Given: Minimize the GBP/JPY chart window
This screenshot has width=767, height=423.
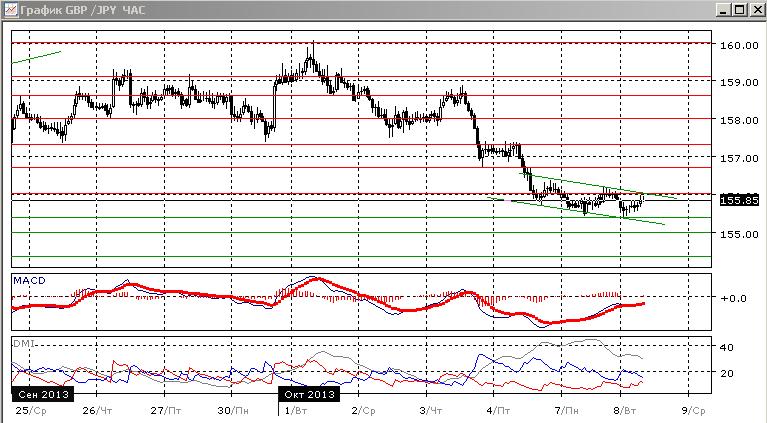Looking at the screenshot, I should click(725, 10).
